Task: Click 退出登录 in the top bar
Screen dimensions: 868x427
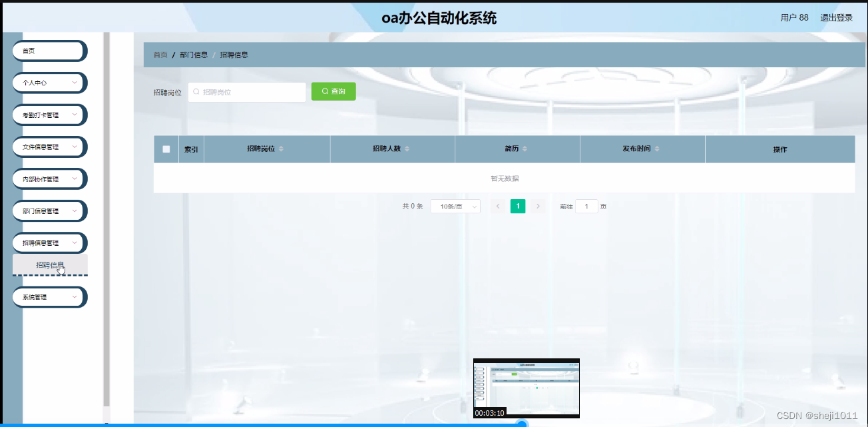Action: point(836,17)
